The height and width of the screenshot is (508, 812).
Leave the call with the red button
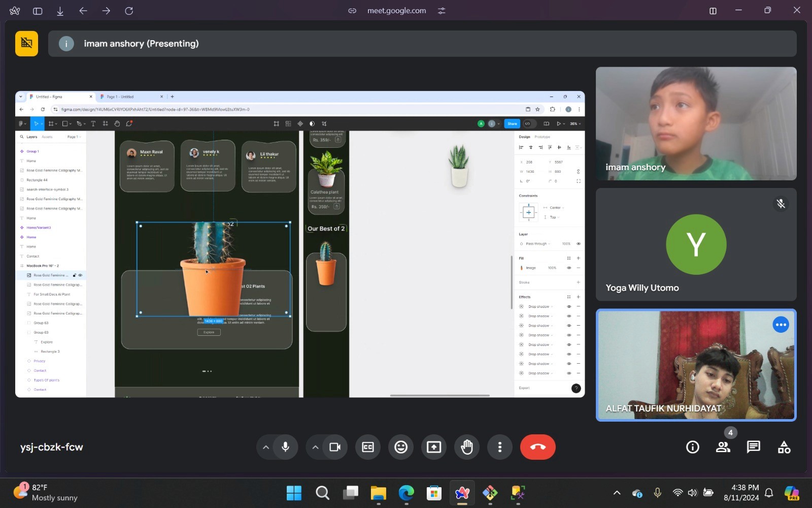click(538, 447)
